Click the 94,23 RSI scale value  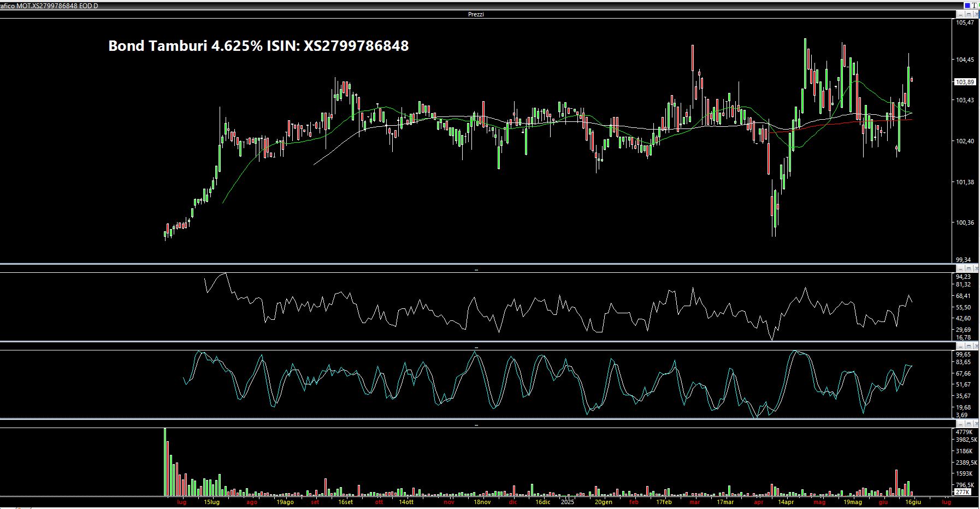click(963, 277)
